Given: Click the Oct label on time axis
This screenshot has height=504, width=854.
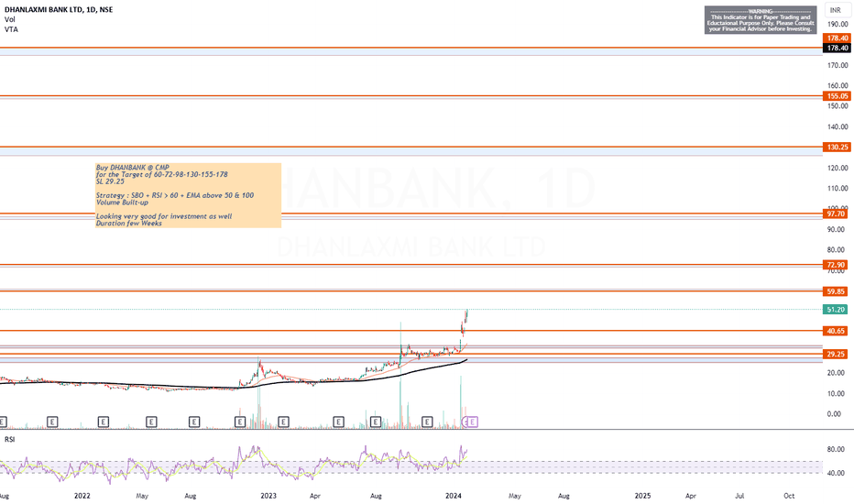Looking at the screenshot, I should (789, 496).
